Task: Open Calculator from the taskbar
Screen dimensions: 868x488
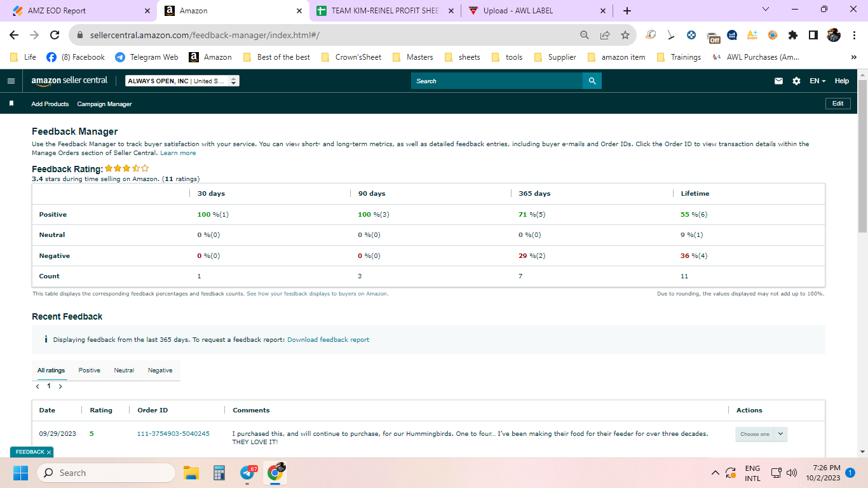Action: [219, 473]
